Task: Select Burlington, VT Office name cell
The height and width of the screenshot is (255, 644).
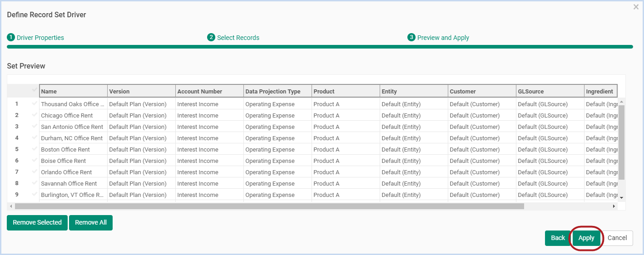Action: pos(73,195)
